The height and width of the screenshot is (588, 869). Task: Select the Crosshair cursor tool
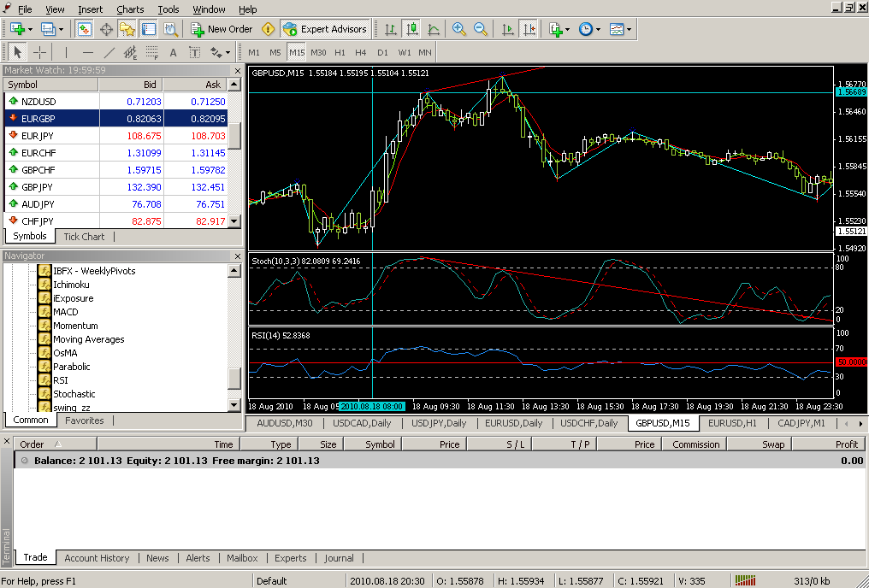tap(40, 52)
